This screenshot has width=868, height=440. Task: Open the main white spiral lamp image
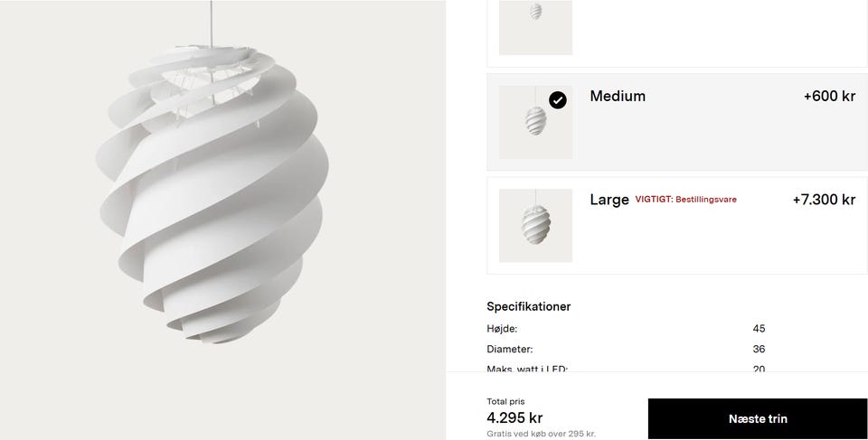tap(222, 220)
